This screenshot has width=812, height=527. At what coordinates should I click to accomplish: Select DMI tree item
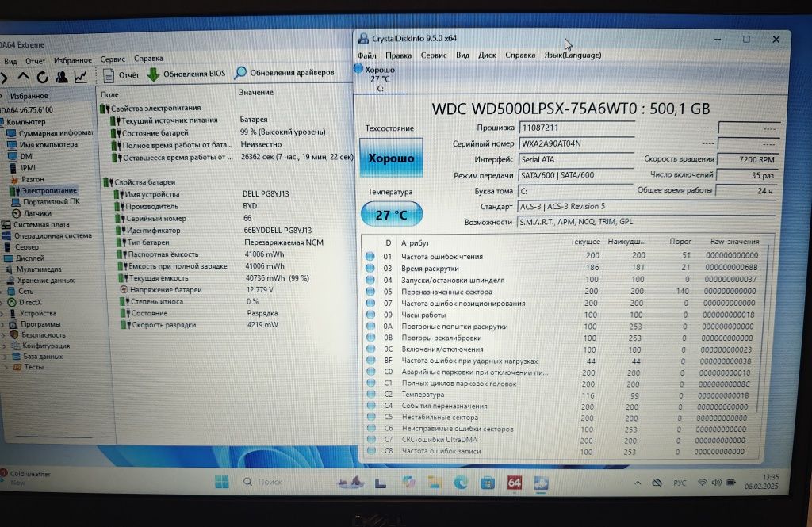21,156
